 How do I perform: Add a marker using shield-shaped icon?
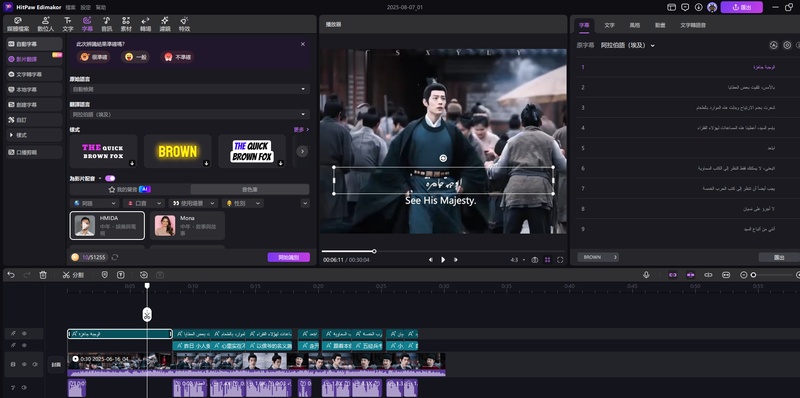(x=105, y=275)
